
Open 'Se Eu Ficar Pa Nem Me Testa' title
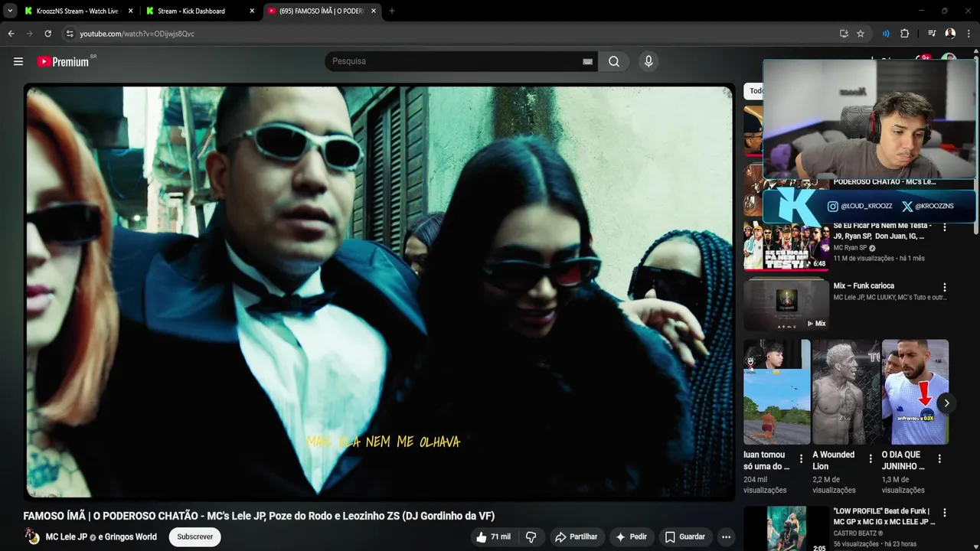click(882, 231)
